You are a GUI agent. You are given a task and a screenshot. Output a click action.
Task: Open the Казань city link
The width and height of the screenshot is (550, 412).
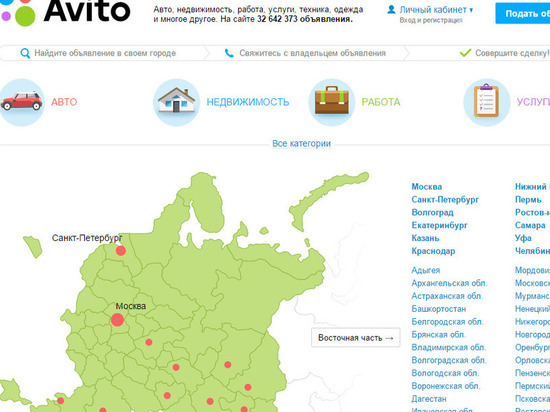pos(425,238)
